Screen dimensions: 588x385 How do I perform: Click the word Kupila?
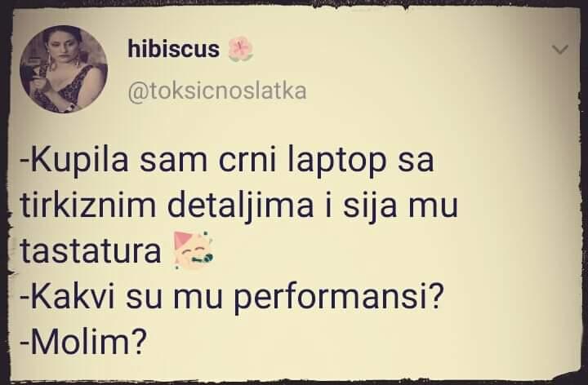pos(79,161)
